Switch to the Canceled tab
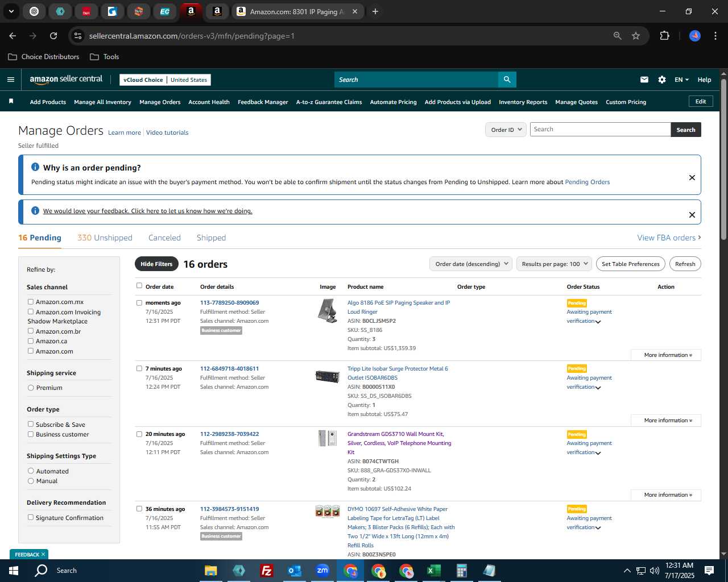728x582 pixels. (164, 238)
